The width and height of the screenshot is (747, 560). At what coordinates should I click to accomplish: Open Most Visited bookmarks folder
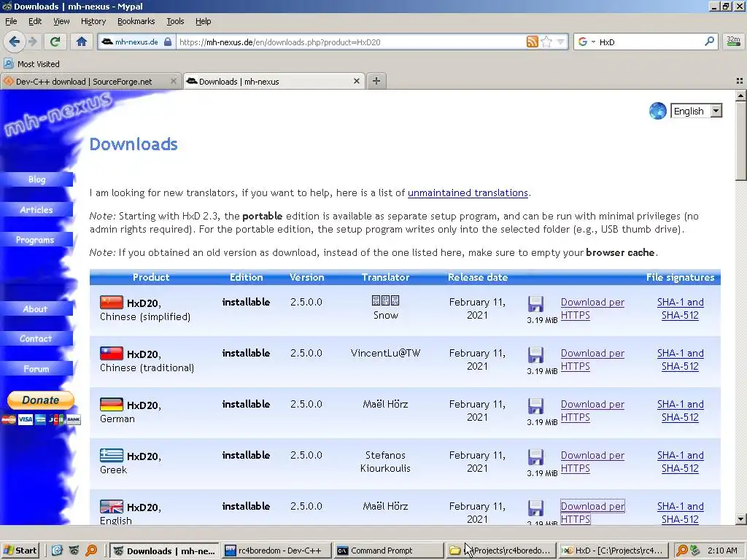(x=31, y=64)
